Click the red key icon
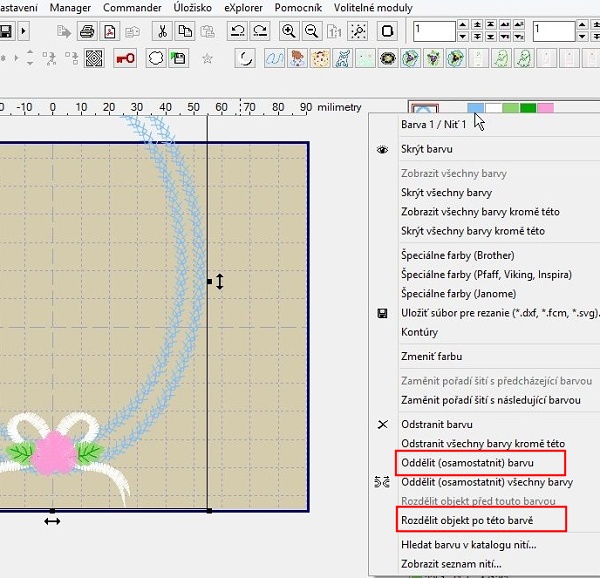Viewport: 600px width, 578px height. pos(125,58)
